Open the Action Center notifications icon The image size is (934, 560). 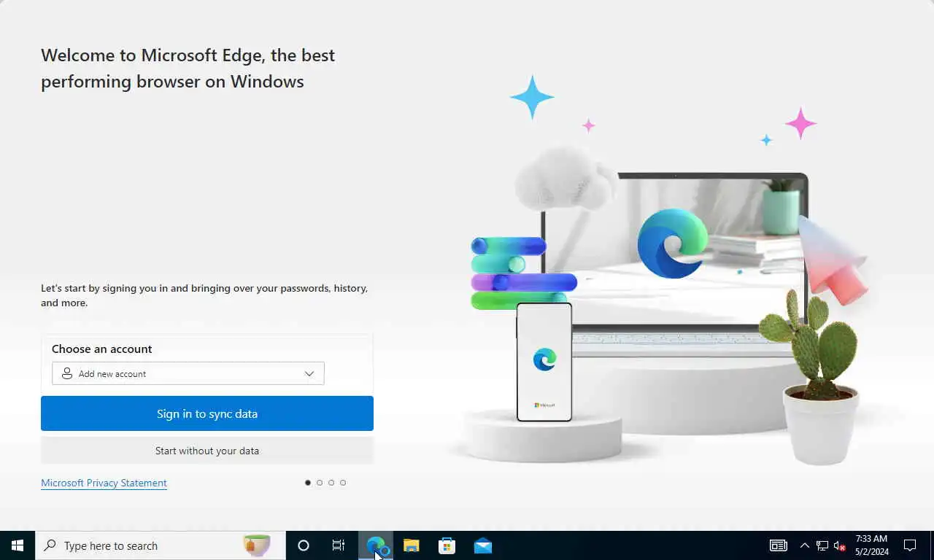(910, 545)
